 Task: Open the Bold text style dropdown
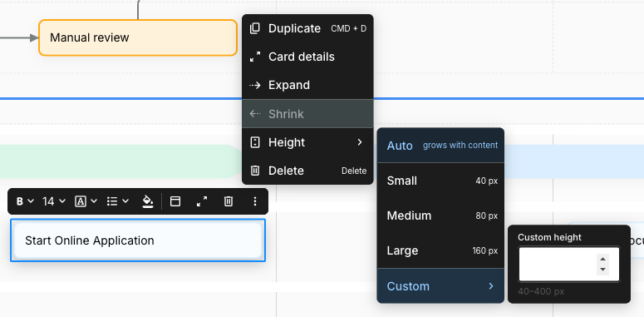point(25,201)
